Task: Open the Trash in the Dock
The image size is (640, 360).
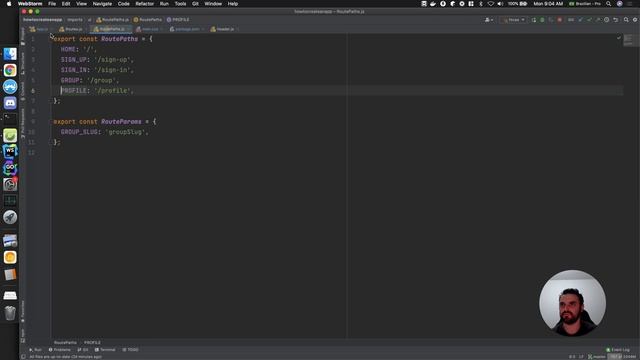Action: click(x=10, y=313)
